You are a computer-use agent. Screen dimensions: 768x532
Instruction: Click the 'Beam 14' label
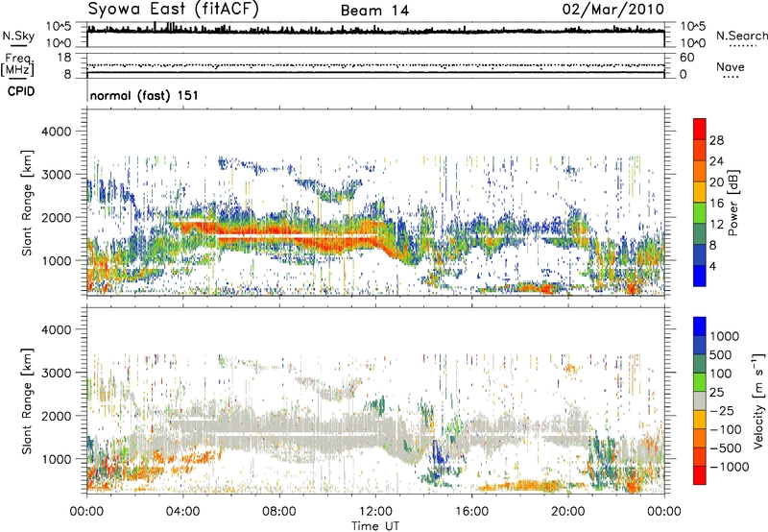tap(374, 11)
